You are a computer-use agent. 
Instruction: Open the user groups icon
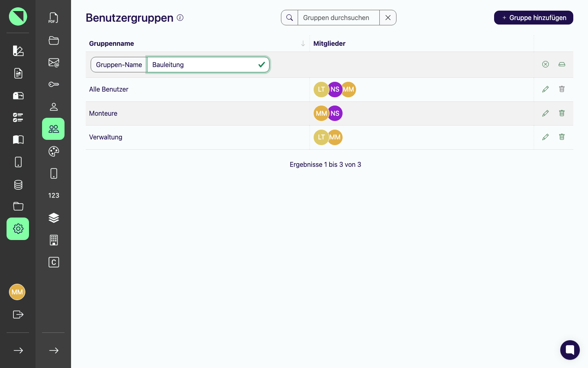(53, 129)
